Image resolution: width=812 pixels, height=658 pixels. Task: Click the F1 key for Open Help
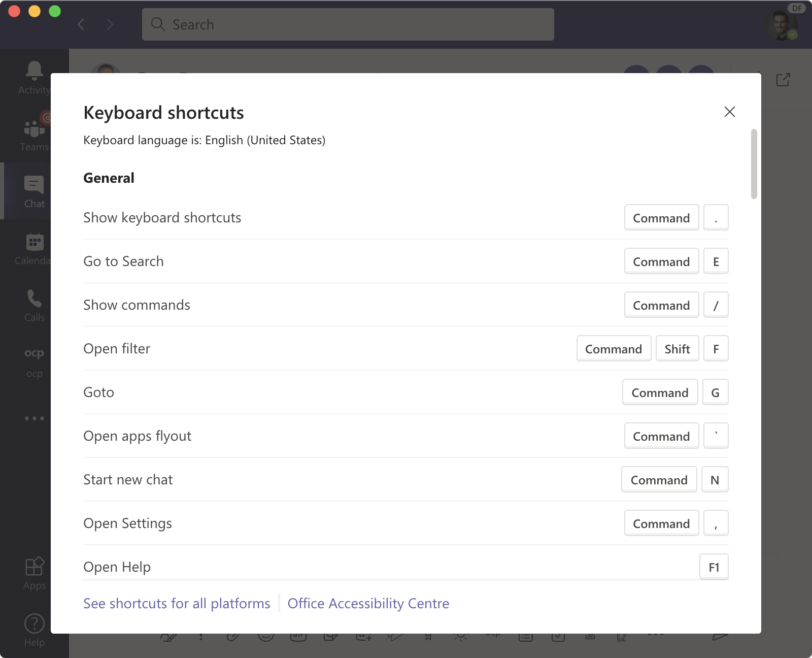(x=714, y=567)
